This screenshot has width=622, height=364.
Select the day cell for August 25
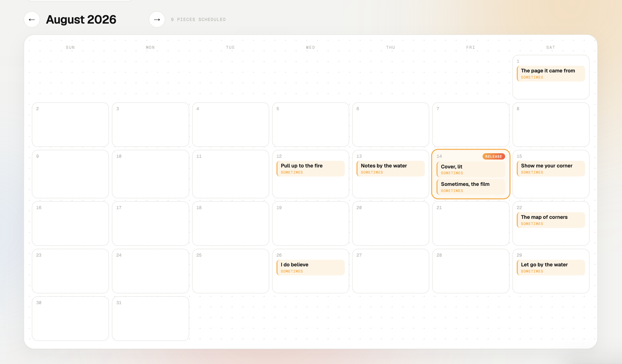[231, 271]
